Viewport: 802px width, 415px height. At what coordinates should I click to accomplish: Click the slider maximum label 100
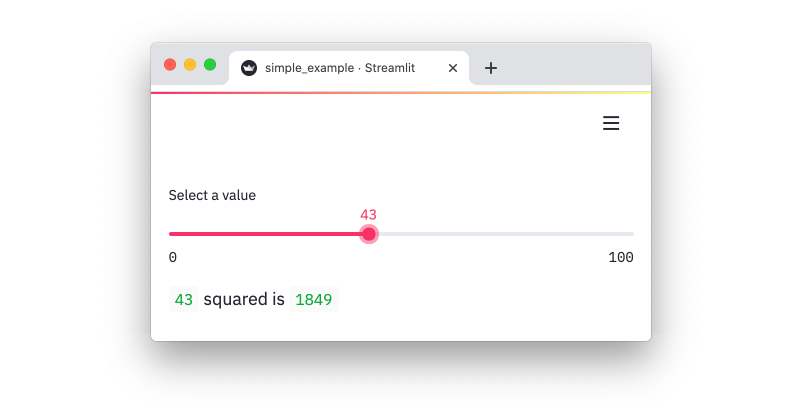point(620,258)
